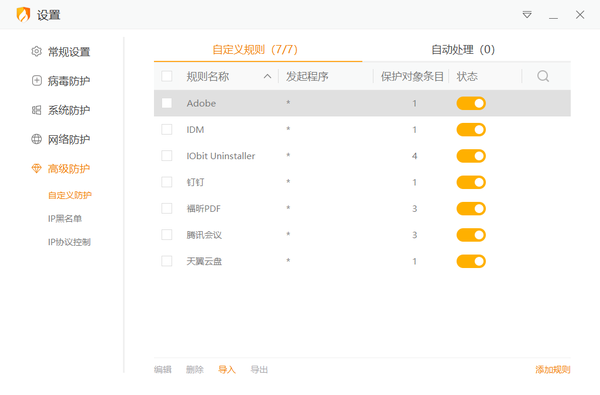This screenshot has height=395, width=600.
Task: Check the IDM rule checkbox
Action: pyautogui.click(x=166, y=129)
